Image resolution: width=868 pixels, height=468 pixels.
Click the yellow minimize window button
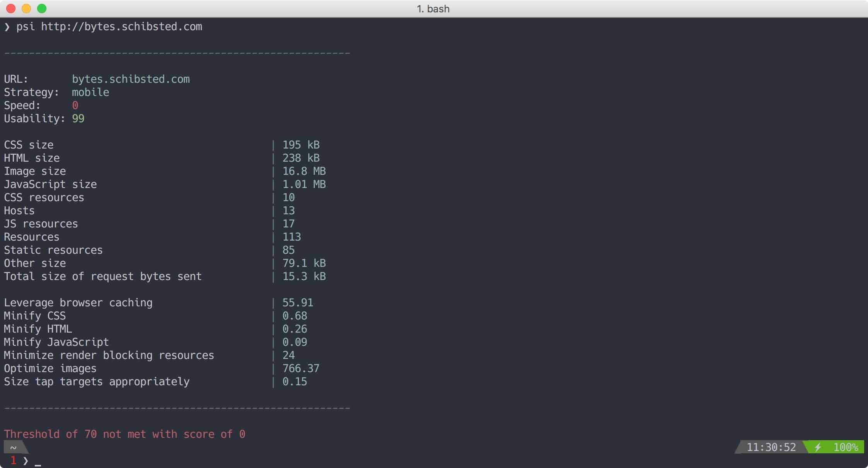[x=26, y=9]
